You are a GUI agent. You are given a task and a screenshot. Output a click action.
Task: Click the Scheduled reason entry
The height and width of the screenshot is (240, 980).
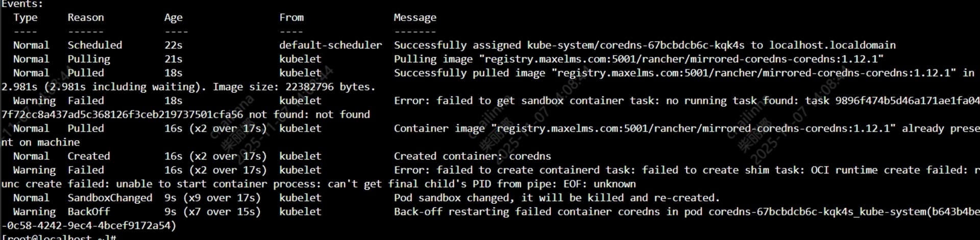pos(95,45)
